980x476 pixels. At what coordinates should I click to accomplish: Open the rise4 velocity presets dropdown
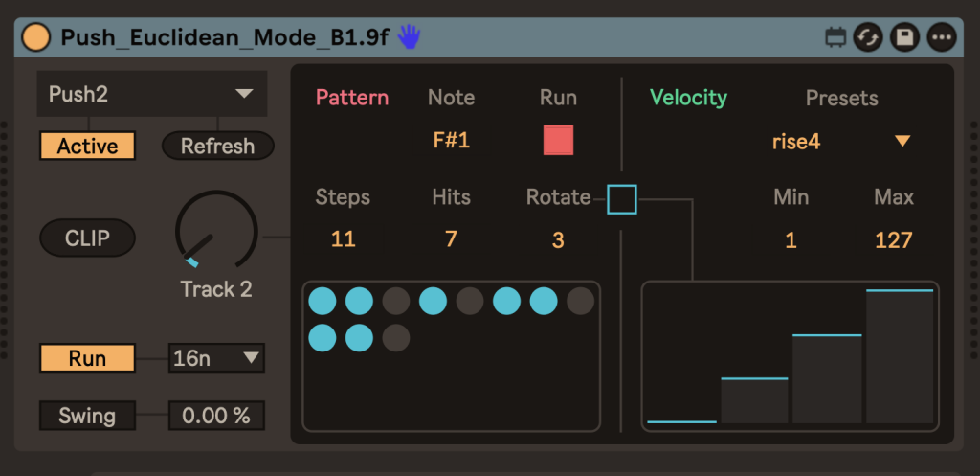840,142
